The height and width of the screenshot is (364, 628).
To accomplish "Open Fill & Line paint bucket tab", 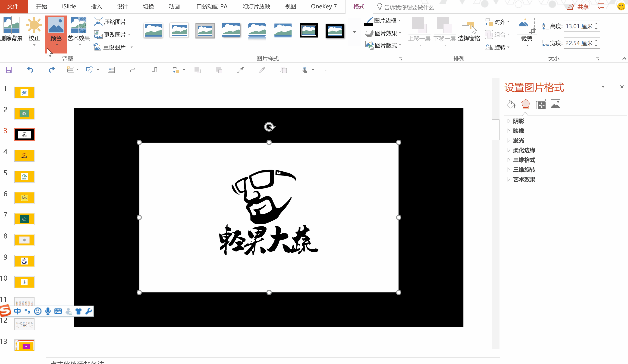I will [x=511, y=104].
